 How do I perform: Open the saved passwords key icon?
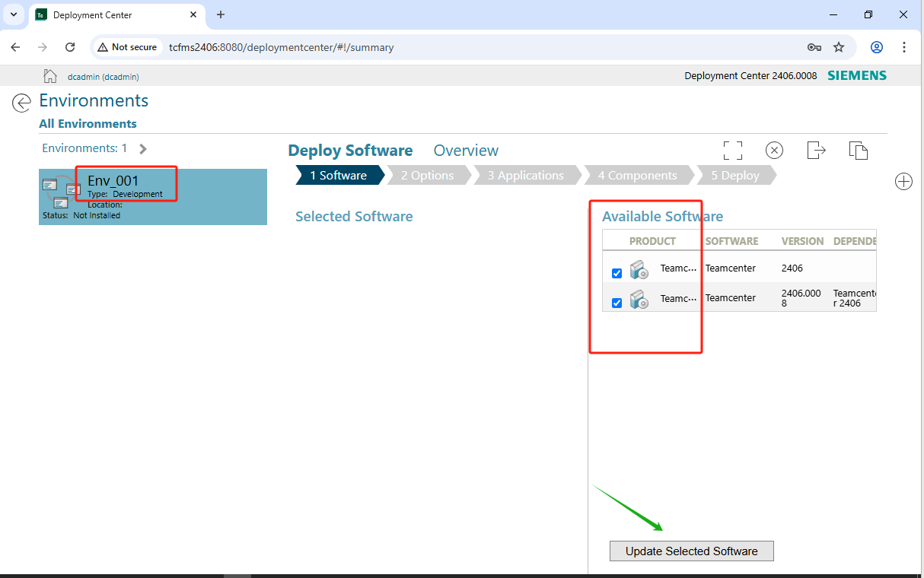click(x=814, y=47)
